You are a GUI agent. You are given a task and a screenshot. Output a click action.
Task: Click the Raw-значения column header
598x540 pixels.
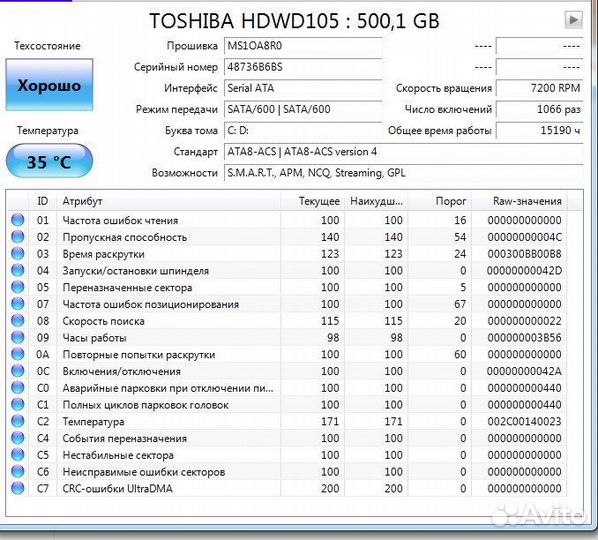click(x=519, y=201)
